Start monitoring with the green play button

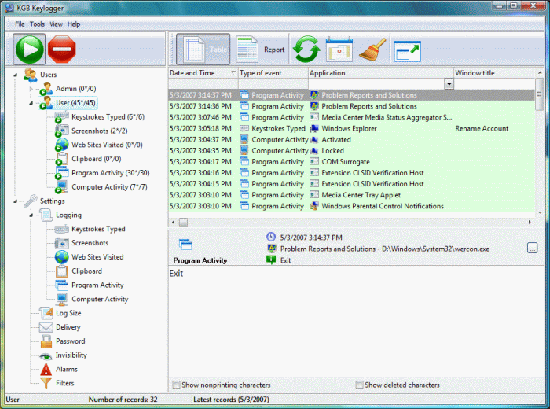29,49
